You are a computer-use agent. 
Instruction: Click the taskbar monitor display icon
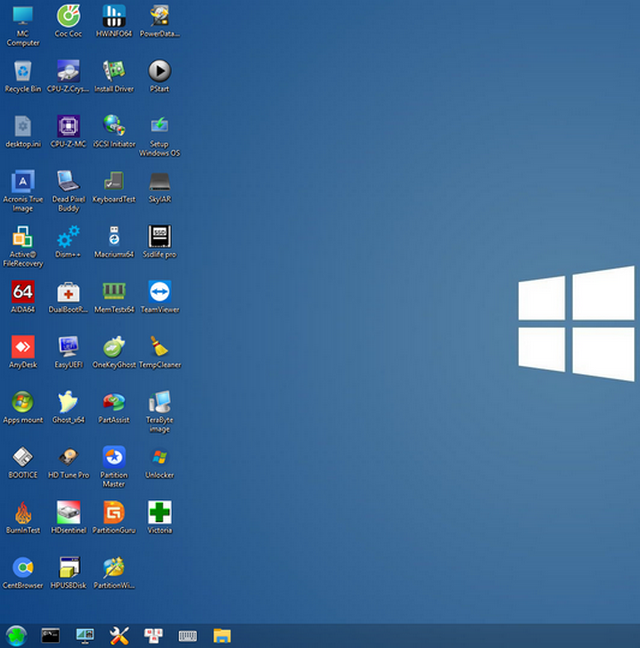coord(85,636)
